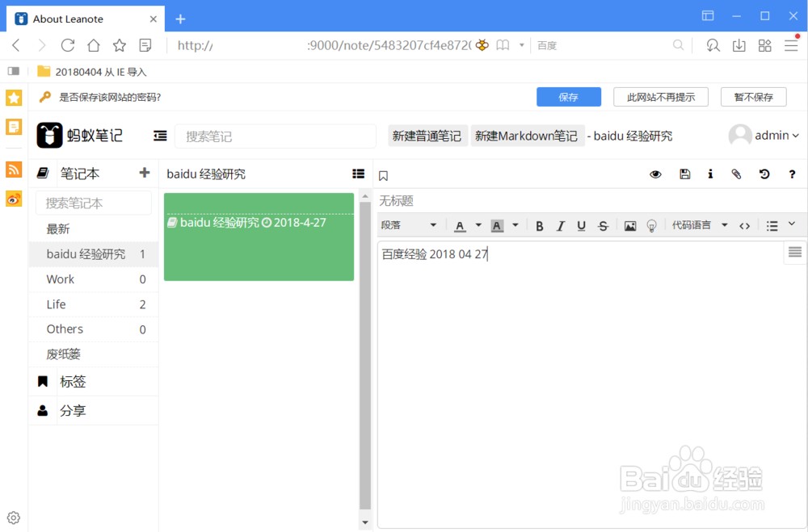Click the note tag bookmark icon
808x532 pixels.
383,176
